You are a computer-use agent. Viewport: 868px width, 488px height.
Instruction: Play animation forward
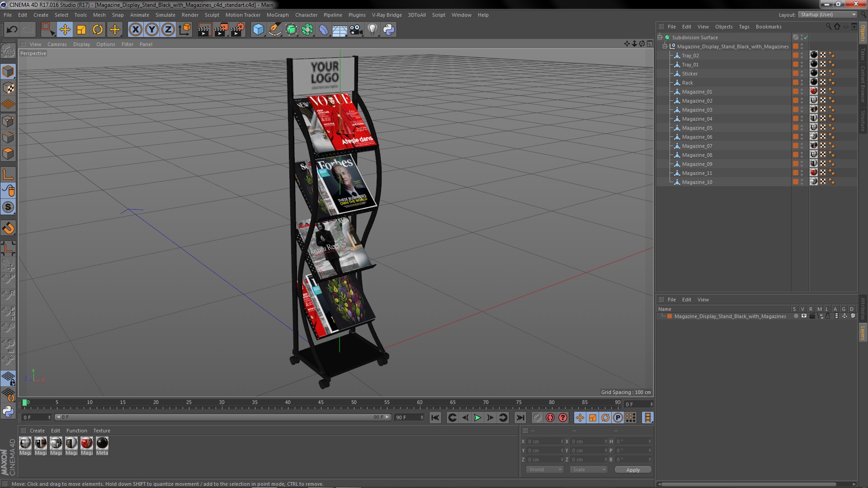coord(477,418)
